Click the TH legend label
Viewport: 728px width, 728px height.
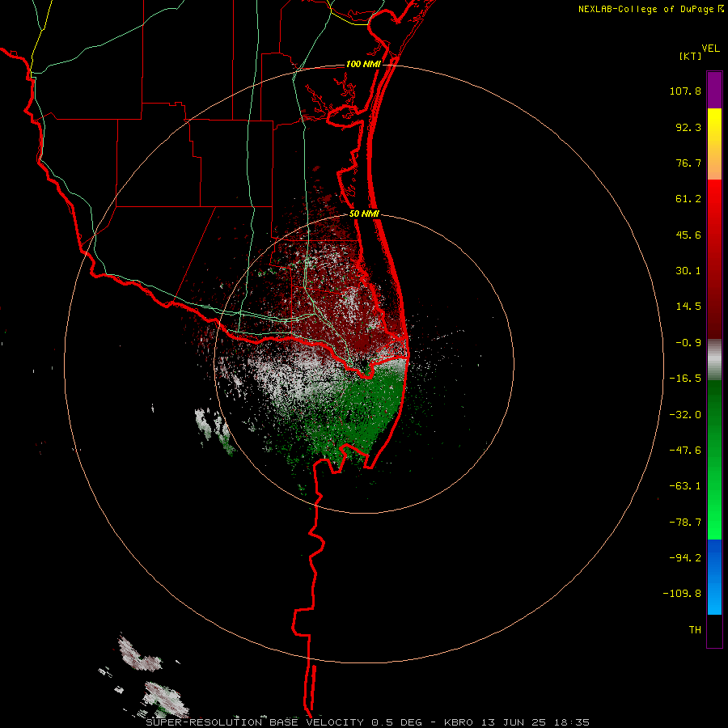(x=695, y=630)
